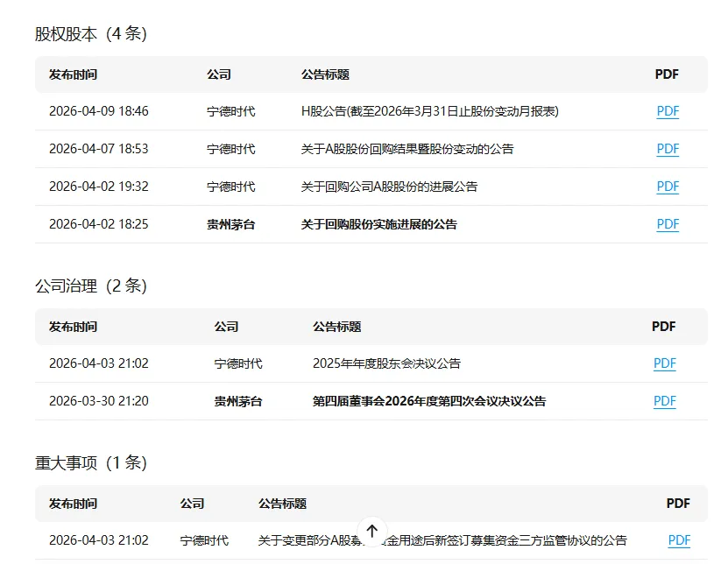Open PDF for 募集资金三方监管协议的公告
This screenshot has height=564, width=728.
pos(679,540)
